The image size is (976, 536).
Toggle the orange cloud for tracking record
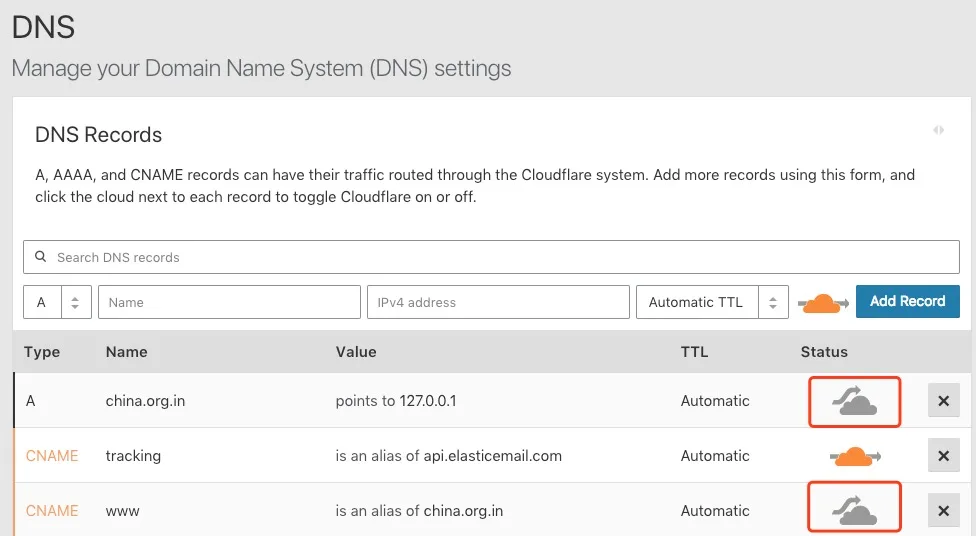point(855,456)
